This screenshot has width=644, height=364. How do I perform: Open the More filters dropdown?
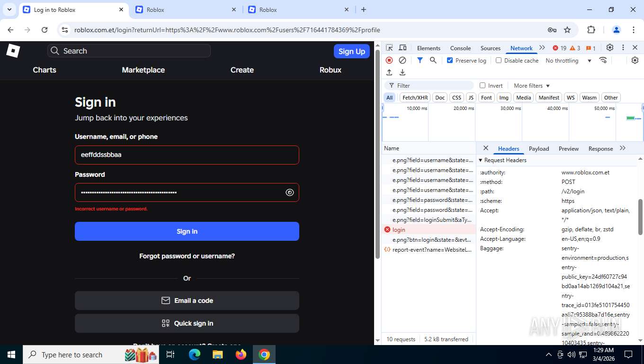click(x=531, y=85)
